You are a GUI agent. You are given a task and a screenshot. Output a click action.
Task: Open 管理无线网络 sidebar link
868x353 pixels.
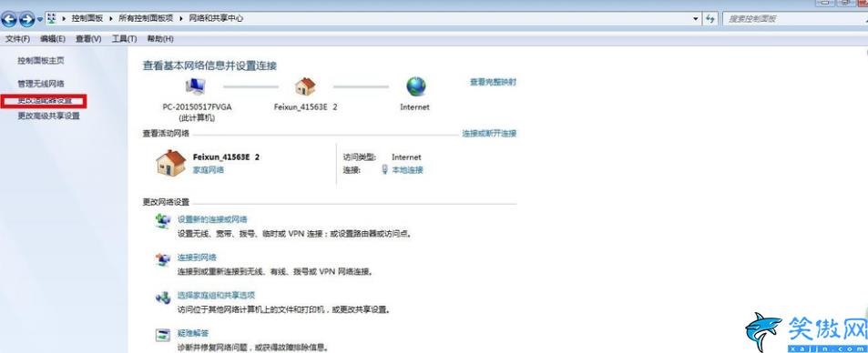(41, 84)
